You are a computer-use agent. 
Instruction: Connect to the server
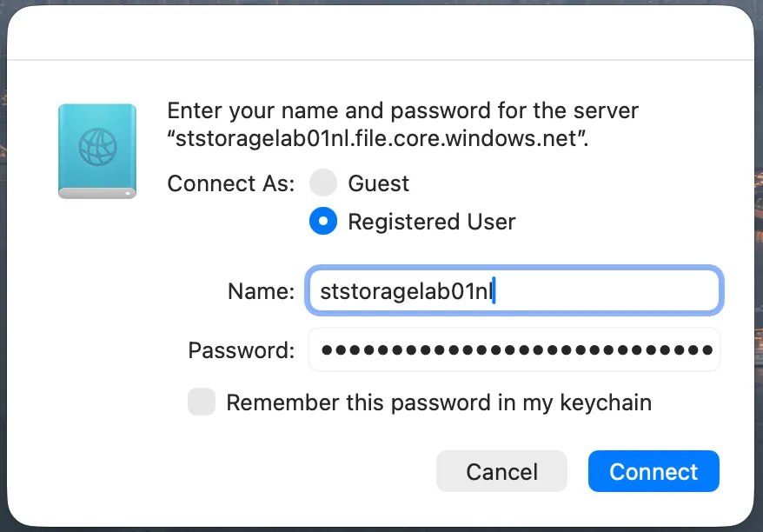click(x=654, y=471)
